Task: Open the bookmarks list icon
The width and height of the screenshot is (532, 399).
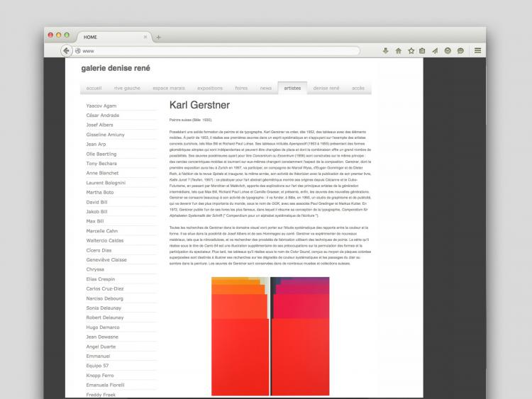Action: pos(422,51)
